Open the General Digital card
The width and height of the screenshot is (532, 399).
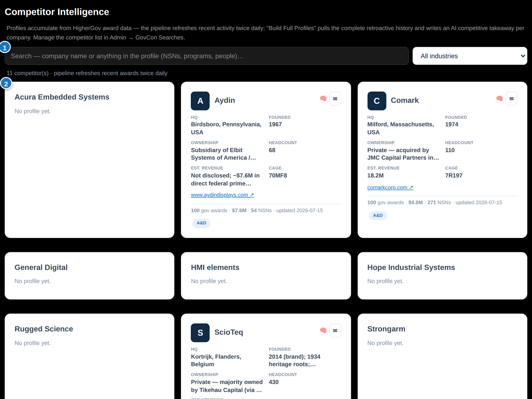coord(89,276)
